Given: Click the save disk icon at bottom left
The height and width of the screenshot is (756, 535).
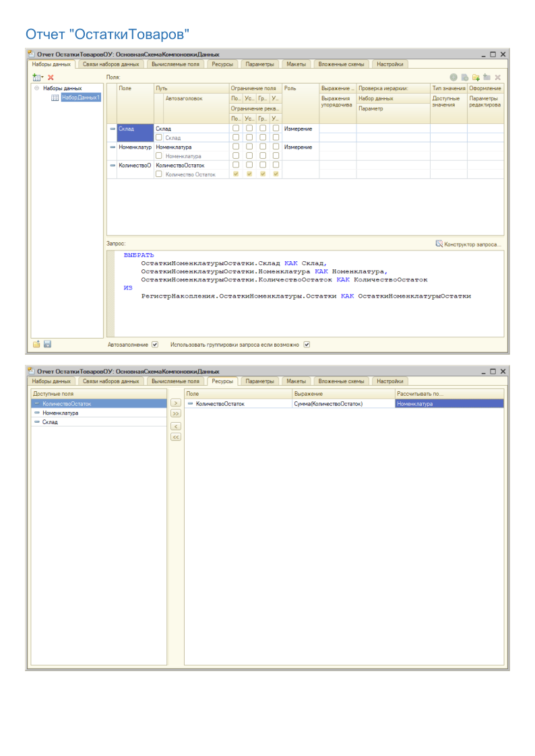Looking at the screenshot, I should click(x=48, y=344).
